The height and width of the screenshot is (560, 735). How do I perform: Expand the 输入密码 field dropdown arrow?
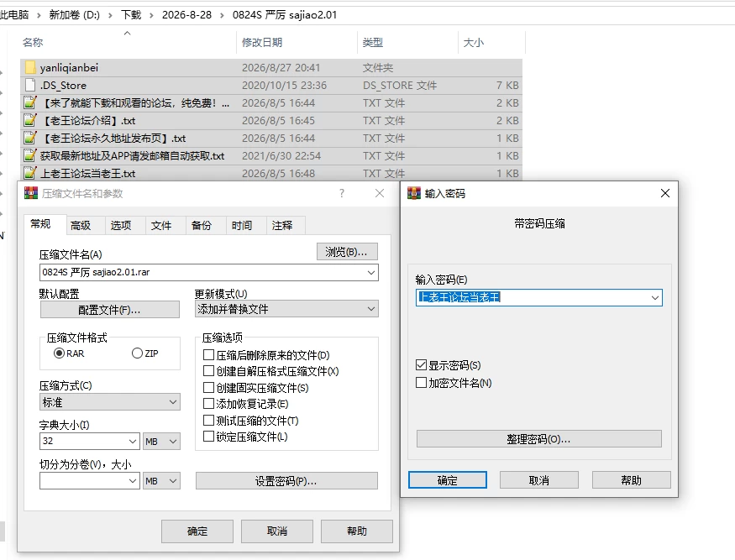[655, 297]
